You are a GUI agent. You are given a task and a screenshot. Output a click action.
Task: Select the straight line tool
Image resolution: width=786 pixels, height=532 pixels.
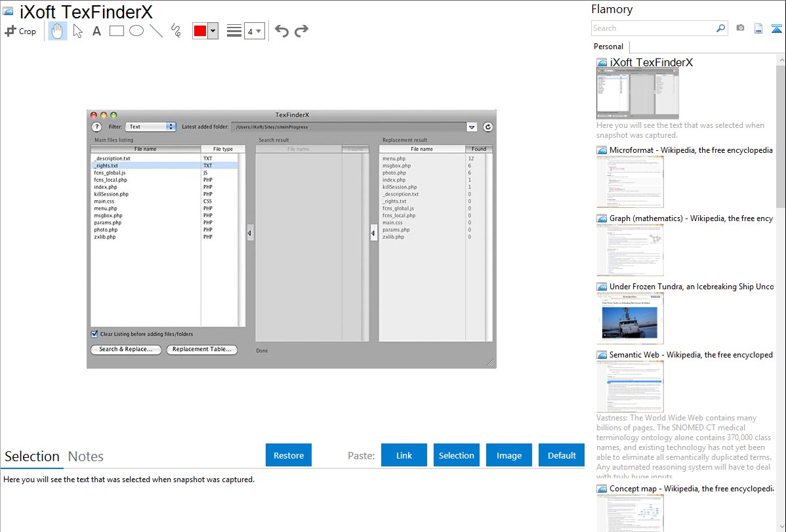(155, 31)
